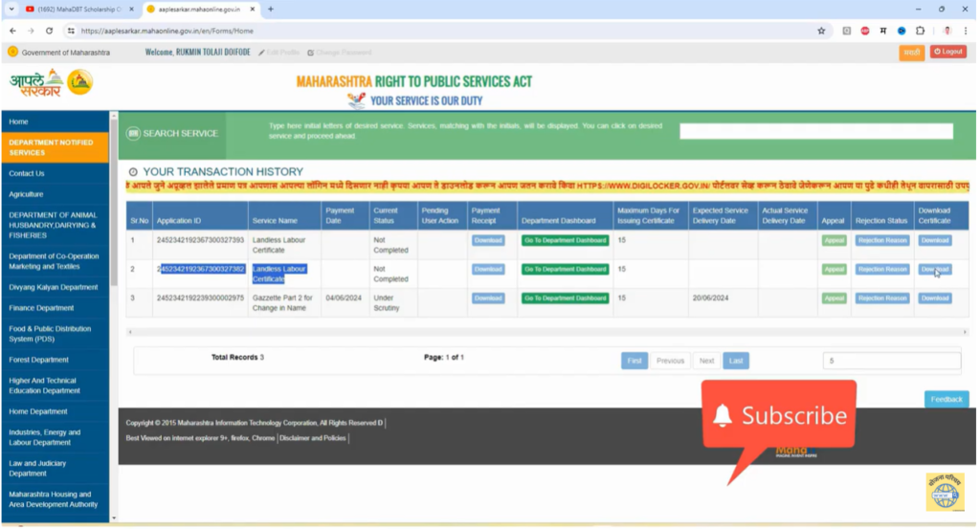Click the Feedback button
This screenshot has width=980, height=529.
tap(946, 399)
